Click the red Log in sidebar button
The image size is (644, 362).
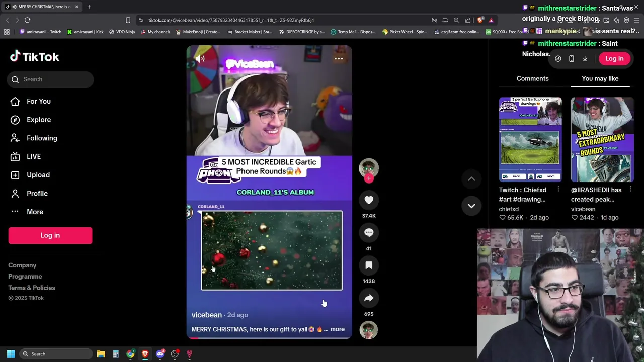pos(50,235)
